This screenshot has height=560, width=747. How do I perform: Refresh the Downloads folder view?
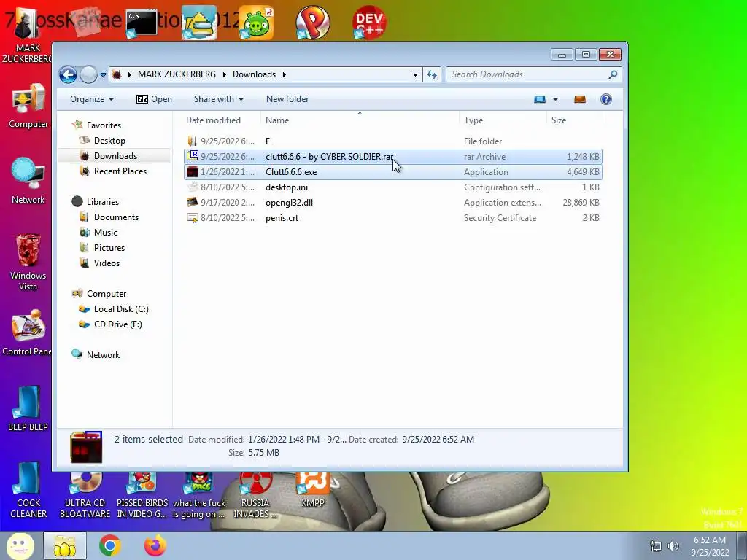(x=432, y=75)
